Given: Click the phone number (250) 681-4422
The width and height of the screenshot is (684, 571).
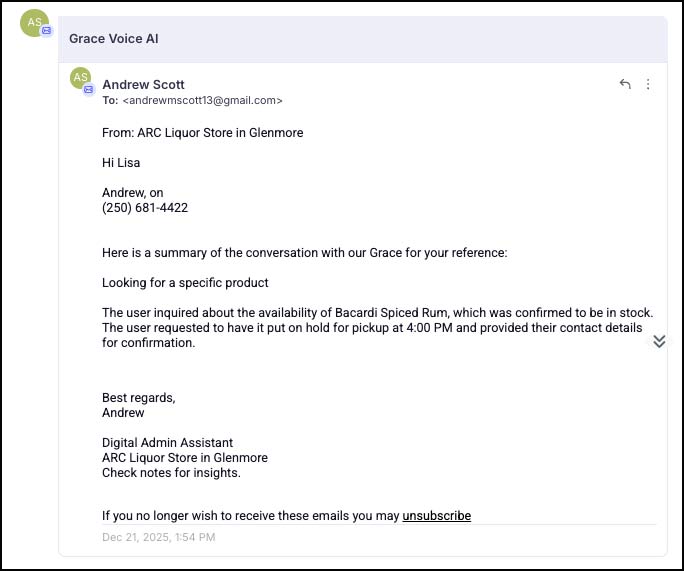Looking at the screenshot, I should (x=145, y=208).
